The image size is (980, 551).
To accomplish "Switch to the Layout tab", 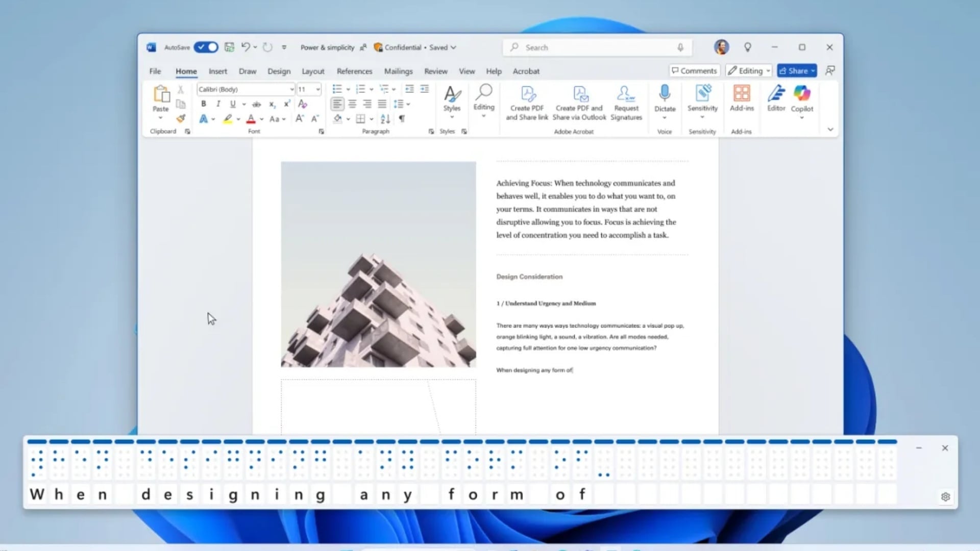I will (313, 71).
